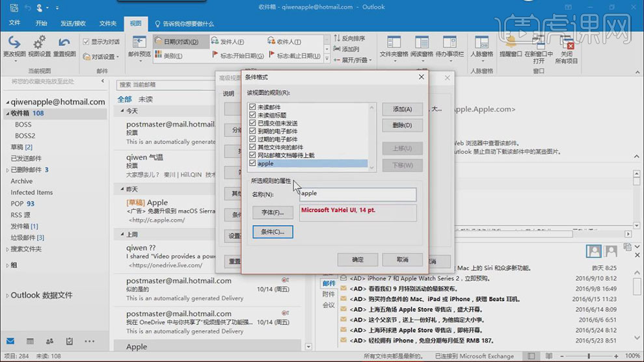Collapse the 昨天 message group
Screen dimensions: 644x362
(x=122, y=189)
